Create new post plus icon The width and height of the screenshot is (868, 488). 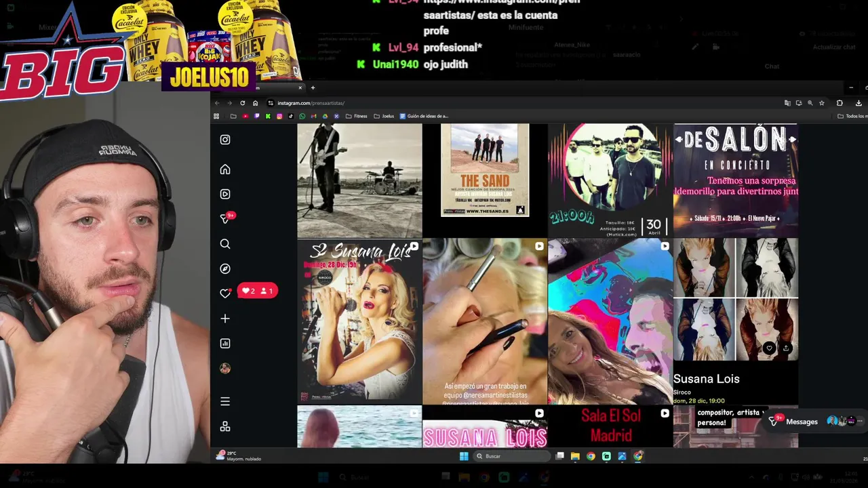point(225,319)
